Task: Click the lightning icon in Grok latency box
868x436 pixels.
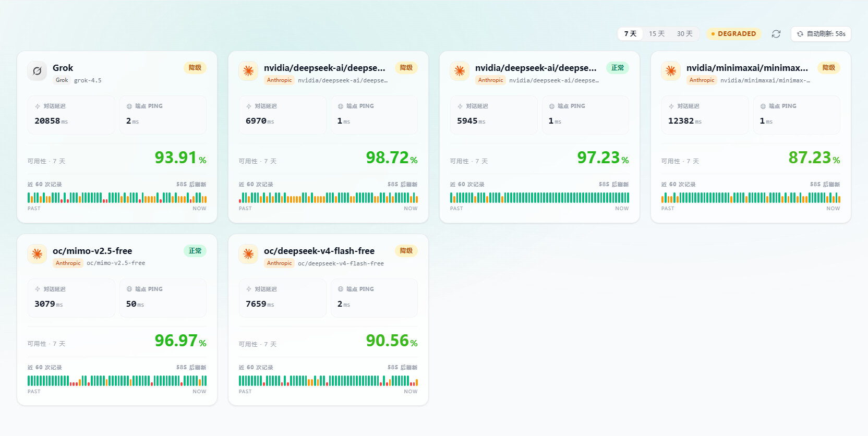Action: [38, 106]
